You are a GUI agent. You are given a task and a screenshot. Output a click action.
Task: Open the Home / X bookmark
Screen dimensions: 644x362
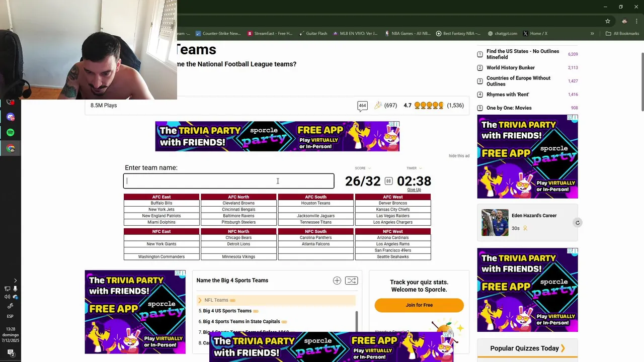click(x=535, y=34)
